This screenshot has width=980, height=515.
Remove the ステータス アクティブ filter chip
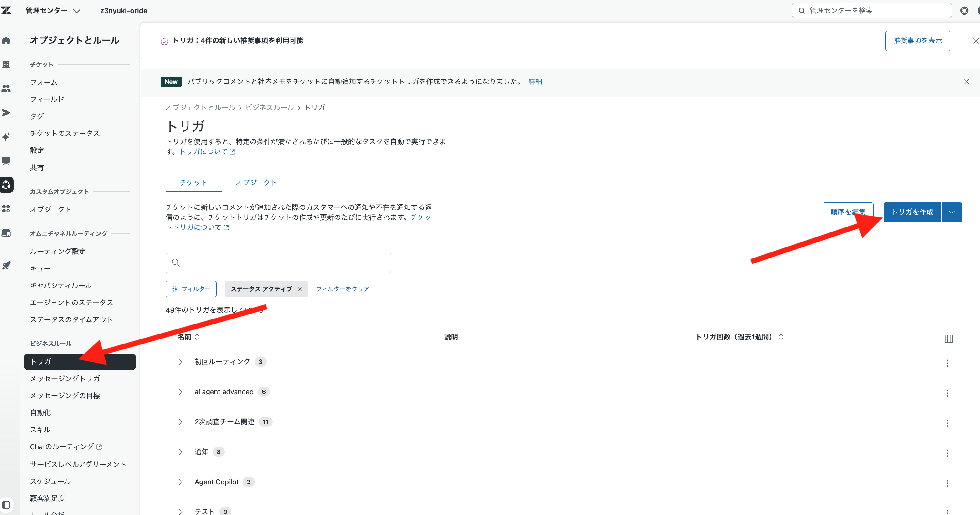[300, 289]
